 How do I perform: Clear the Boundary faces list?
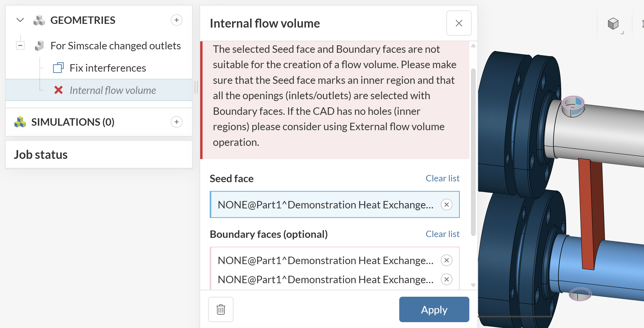pos(442,234)
